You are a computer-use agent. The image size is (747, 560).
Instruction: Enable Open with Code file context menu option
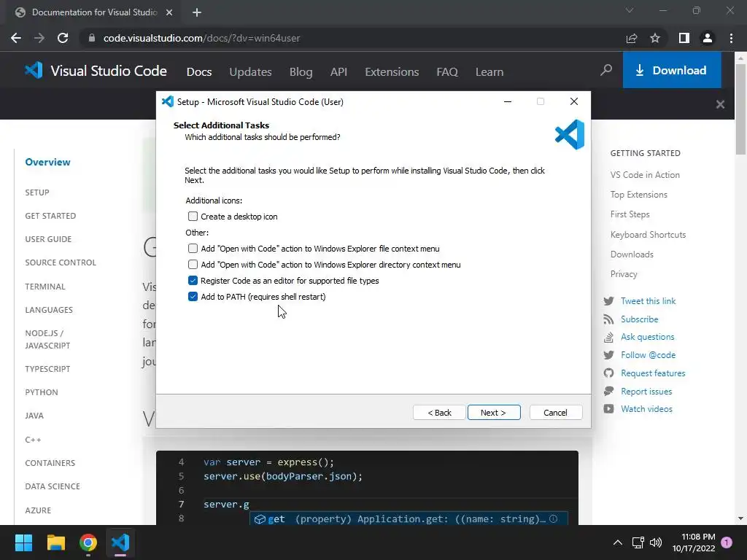coord(193,249)
